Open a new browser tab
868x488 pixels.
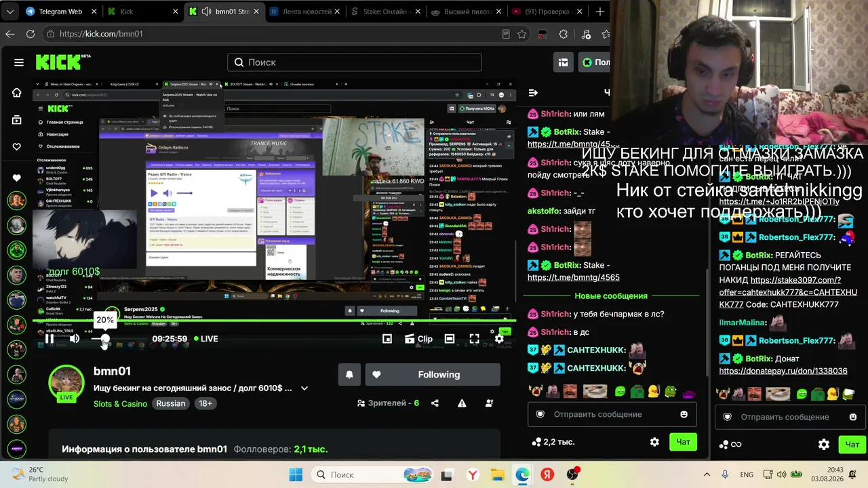599,12
